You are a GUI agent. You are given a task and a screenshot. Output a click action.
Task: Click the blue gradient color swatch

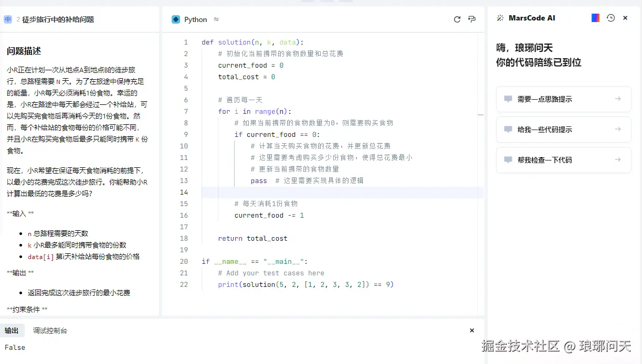[595, 17]
